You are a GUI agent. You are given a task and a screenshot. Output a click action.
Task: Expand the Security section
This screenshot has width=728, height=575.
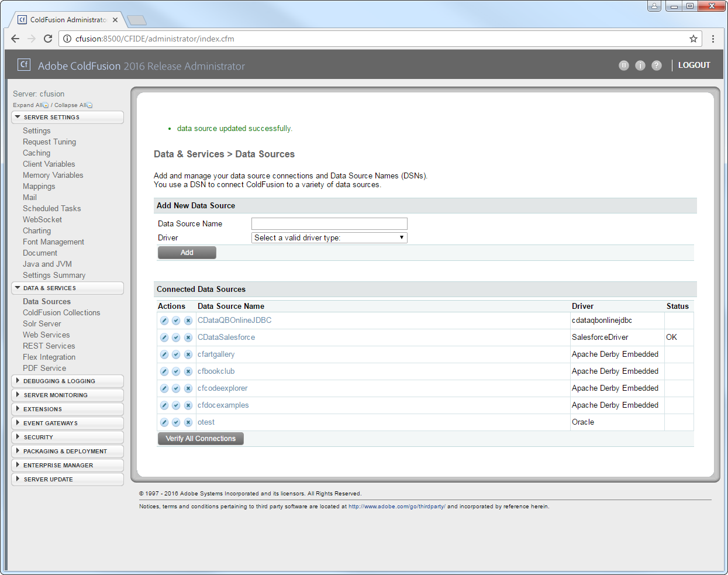[x=67, y=437]
